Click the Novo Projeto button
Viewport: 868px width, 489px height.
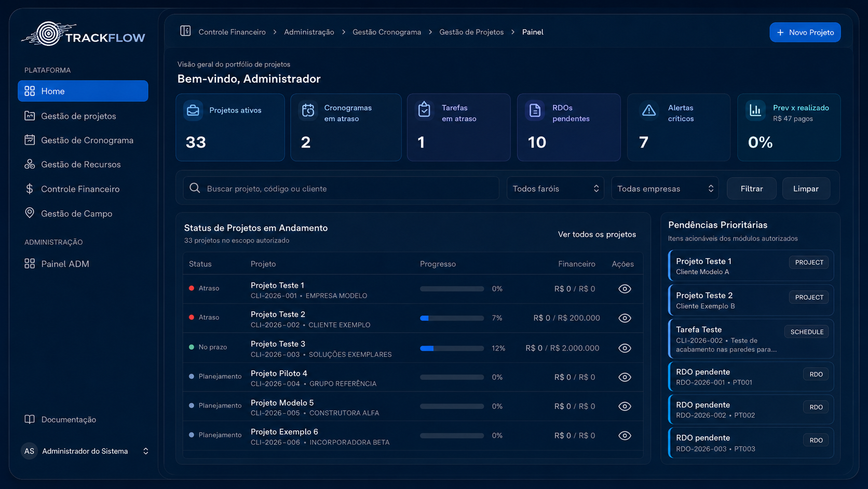click(x=805, y=32)
